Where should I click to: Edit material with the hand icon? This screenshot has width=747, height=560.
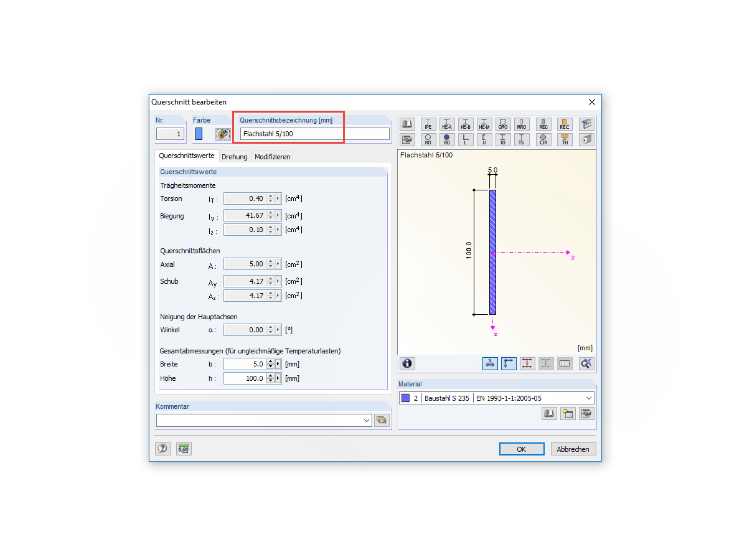[586, 413]
